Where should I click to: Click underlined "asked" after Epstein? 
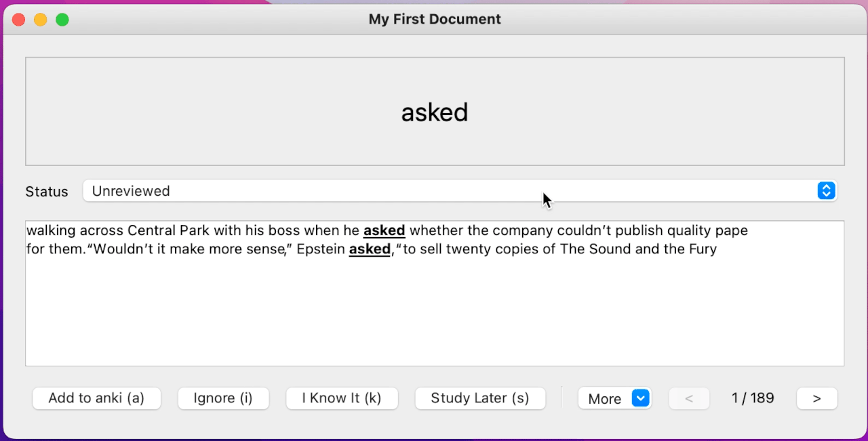(x=370, y=249)
